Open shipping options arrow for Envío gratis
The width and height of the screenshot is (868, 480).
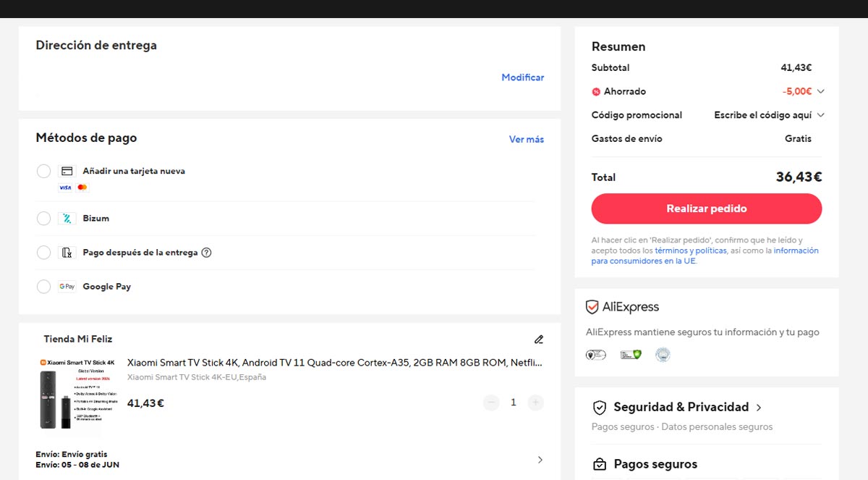540,460
